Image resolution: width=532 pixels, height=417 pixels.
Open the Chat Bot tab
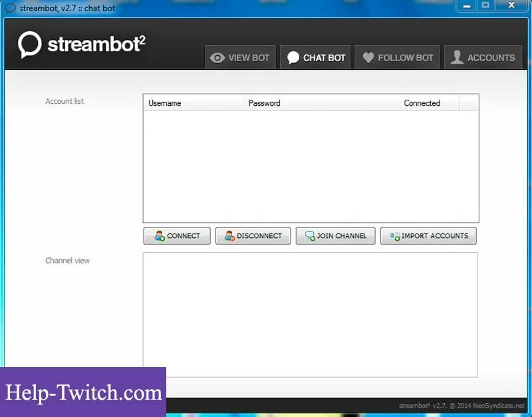pyautogui.click(x=315, y=57)
